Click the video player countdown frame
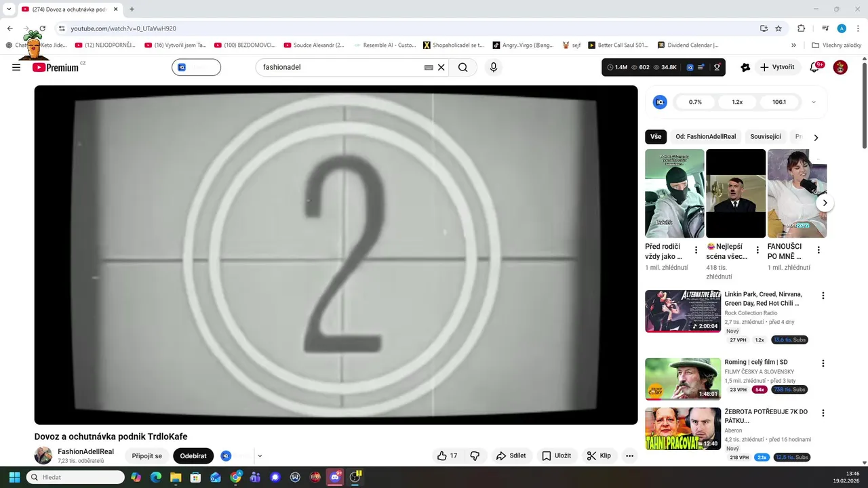868x488 pixels. 336,255
